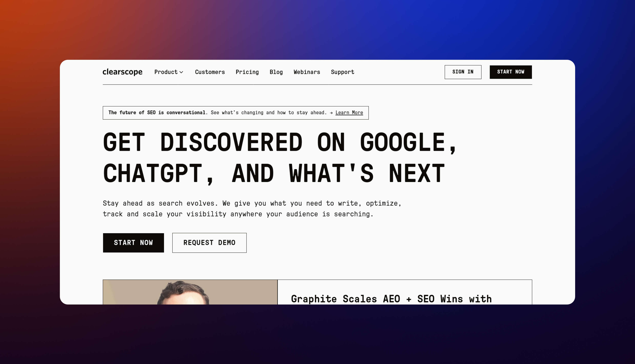Click the clearscope logo
Viewport: 635px width, 364px height.
click(x=122, y=72)
